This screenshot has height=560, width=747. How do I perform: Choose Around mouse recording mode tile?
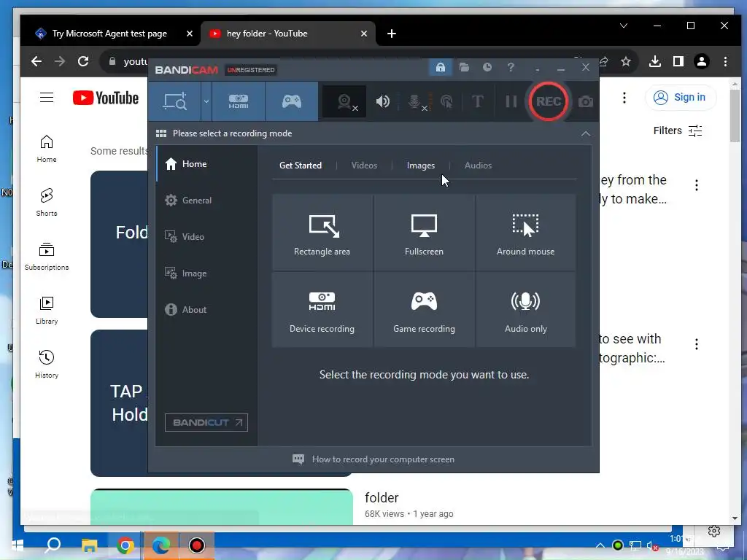[x=525, y=233]
